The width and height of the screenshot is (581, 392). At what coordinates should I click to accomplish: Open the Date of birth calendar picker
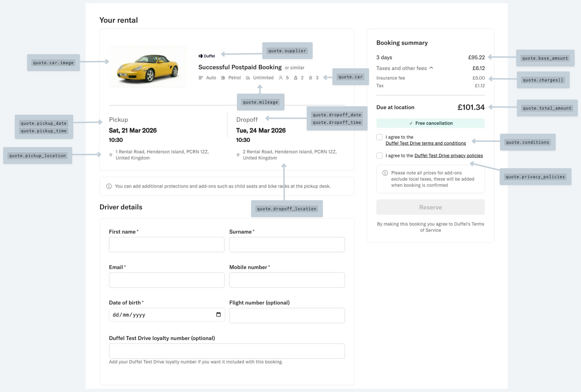pyautogui.click(x=219, y=315)
